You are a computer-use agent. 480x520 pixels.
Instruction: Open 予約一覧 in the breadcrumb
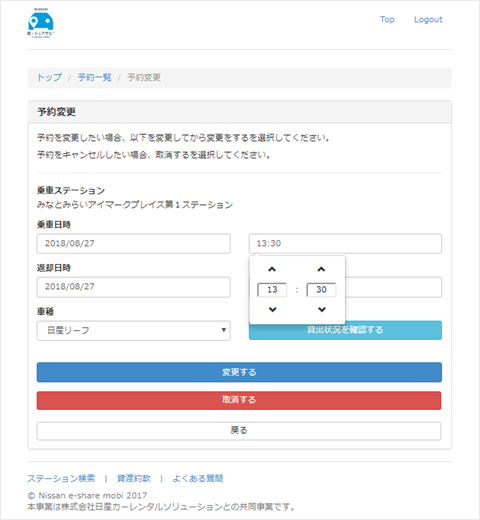click(x=95, y=77)
